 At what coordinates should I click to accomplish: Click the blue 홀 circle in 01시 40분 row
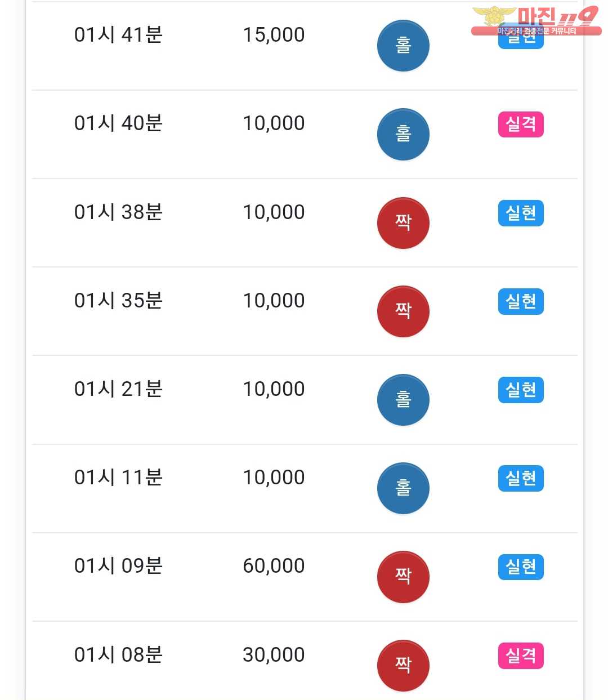click(x=403, y=134)
